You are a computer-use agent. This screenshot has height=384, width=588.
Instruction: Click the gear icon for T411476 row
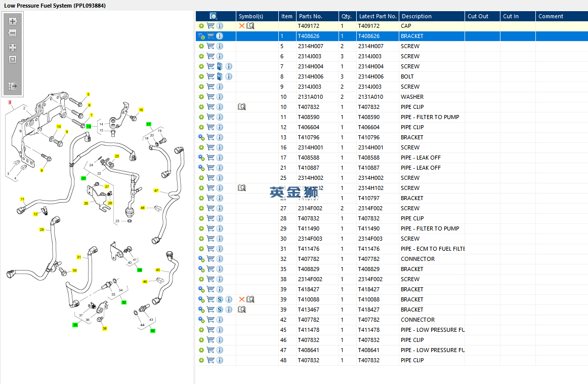(201, 249)
